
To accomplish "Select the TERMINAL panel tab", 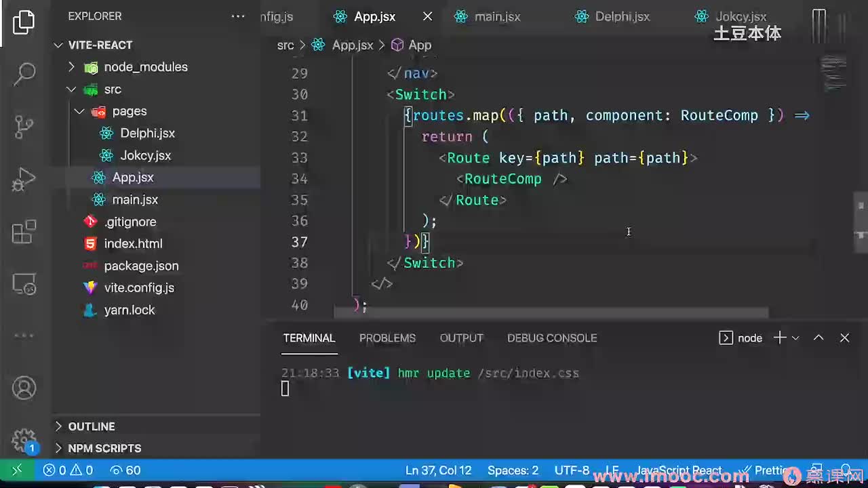I will 309,338.
